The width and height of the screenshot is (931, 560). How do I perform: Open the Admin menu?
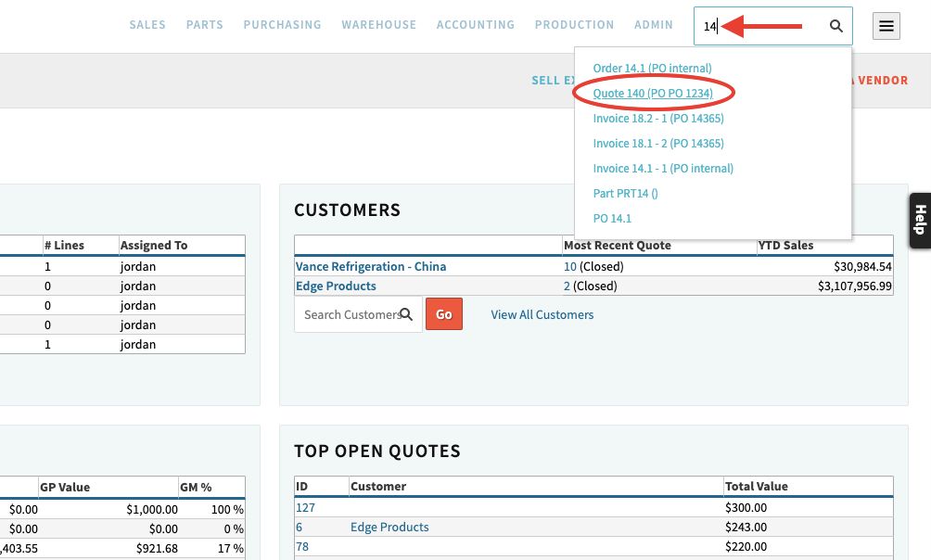point(653,25)
